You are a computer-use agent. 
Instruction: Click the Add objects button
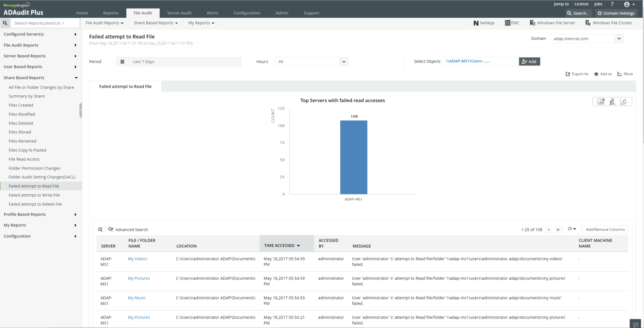[x=529, y=61]
